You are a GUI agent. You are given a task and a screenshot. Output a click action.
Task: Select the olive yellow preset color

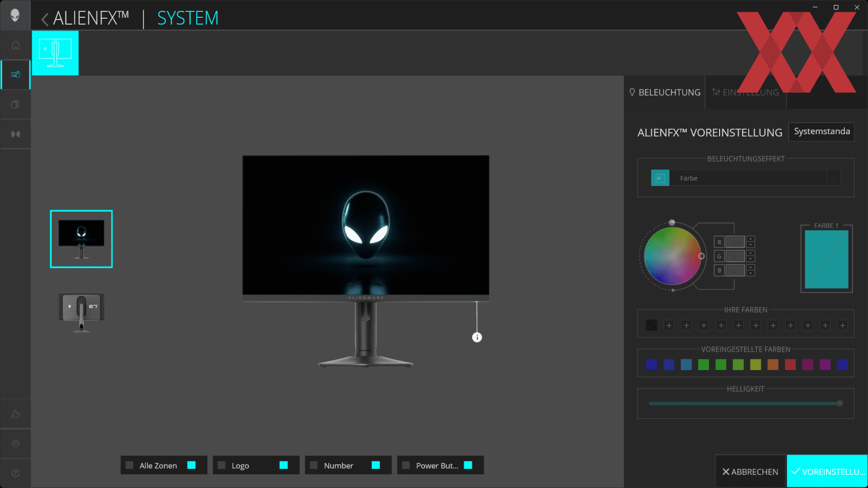pos(755,365)
